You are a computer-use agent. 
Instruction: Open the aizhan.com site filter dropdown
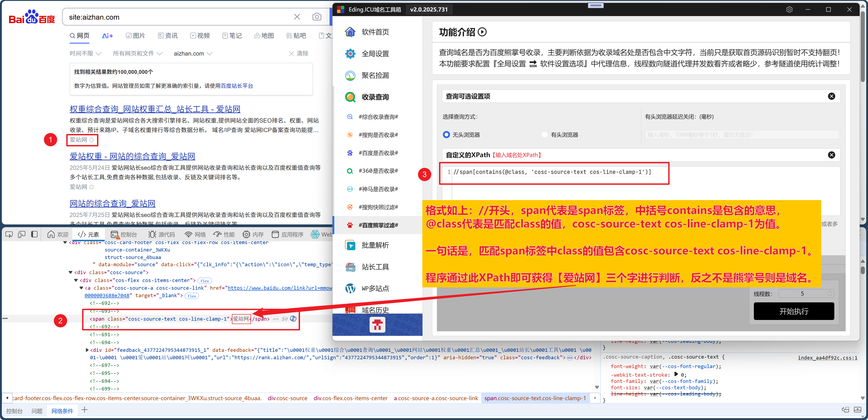click(193, 54)
